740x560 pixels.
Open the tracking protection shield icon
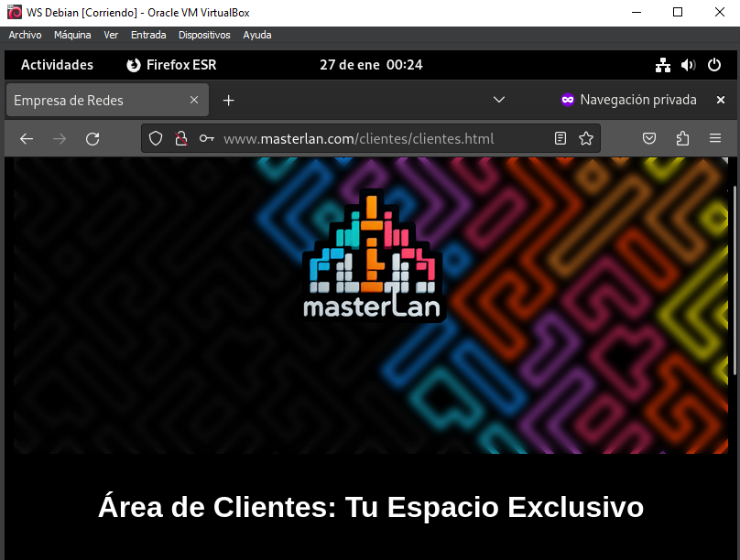click(156, 138)
